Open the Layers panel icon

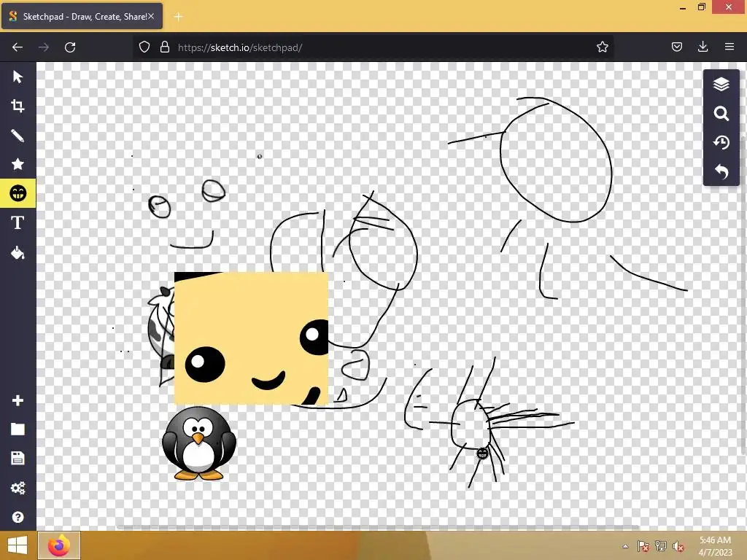(x=721, y=85)
